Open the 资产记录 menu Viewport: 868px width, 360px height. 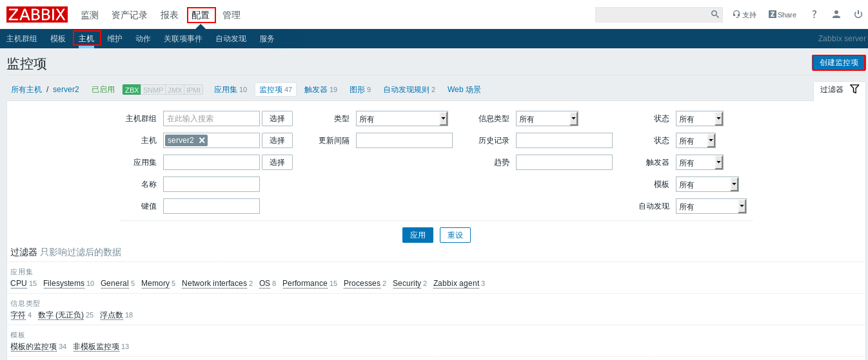coord(130,15)
